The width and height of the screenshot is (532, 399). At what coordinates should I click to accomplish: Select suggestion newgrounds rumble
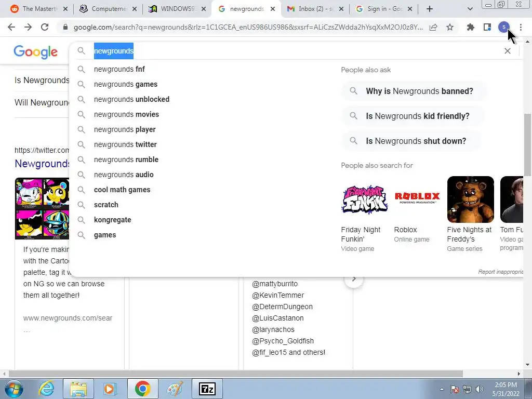[x=126, y=159]
